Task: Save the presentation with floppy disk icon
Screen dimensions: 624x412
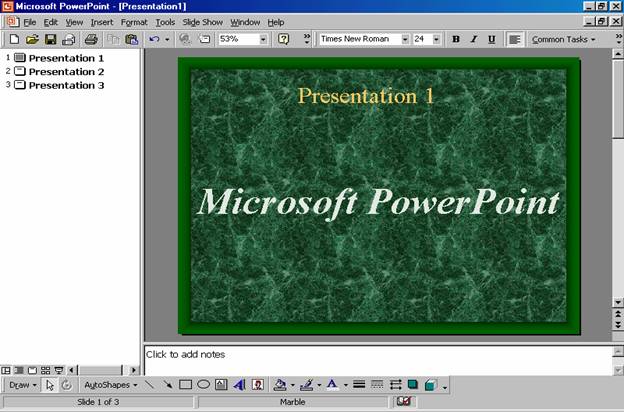Action: [51, 39]
